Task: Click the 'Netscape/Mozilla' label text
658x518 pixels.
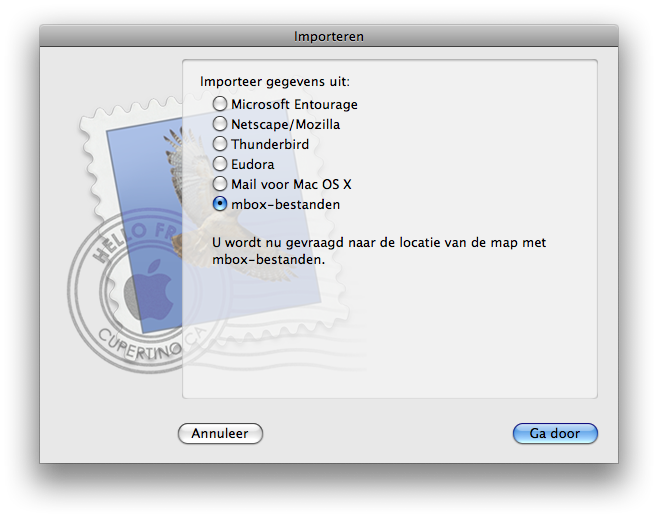Action: (286, 124)
